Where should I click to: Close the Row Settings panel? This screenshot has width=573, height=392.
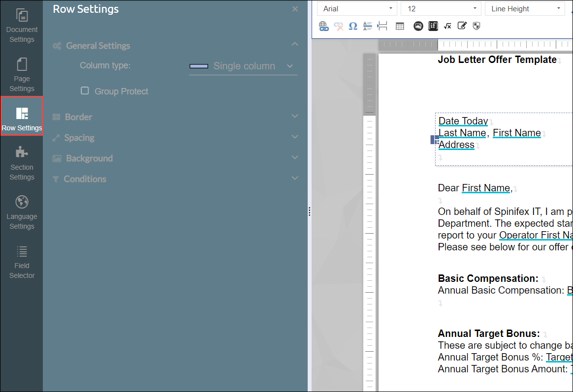[x=295, y=9]
